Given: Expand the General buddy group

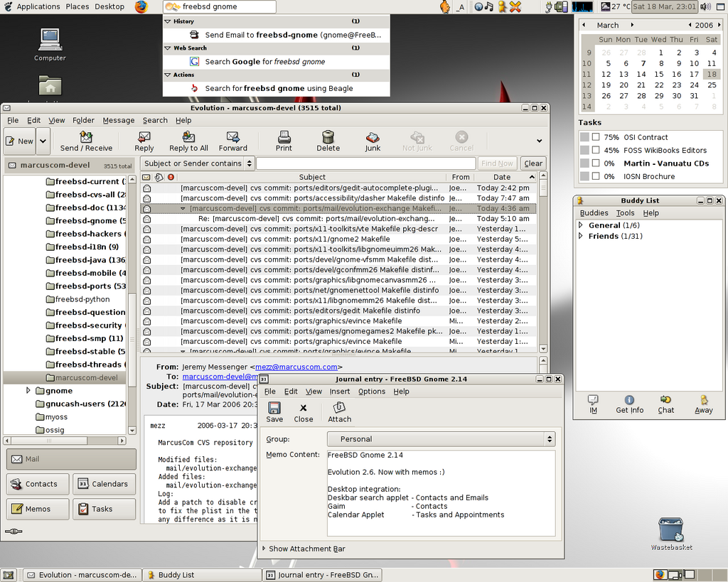Looking at the screenshot, I should point(580,225).
